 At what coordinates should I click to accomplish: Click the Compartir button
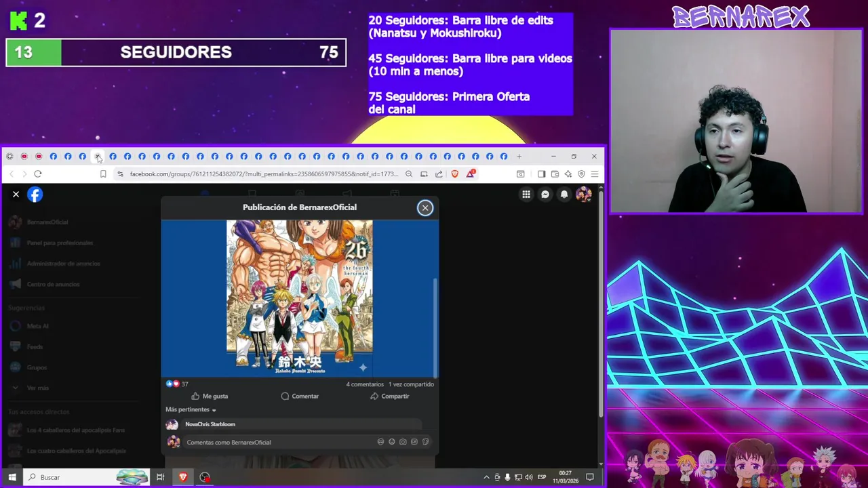click(x=389, y=396)
